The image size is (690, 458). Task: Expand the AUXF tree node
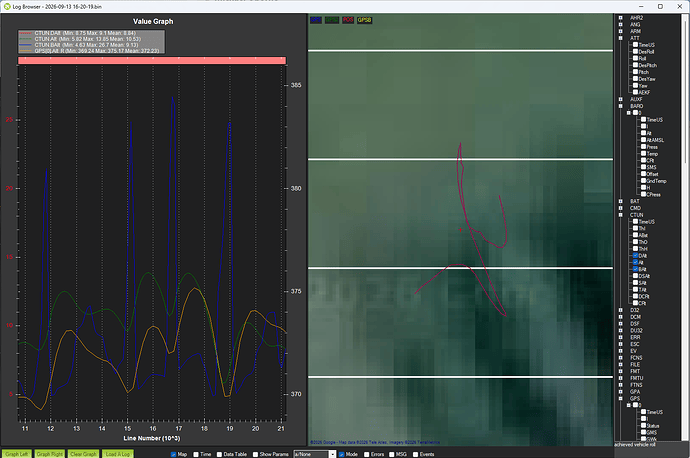[x=620, y=99]
